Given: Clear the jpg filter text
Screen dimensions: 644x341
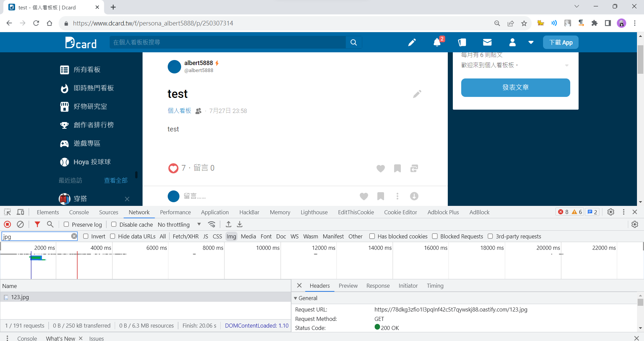Looking at the screenshot, I should click(x=74, y=236).
